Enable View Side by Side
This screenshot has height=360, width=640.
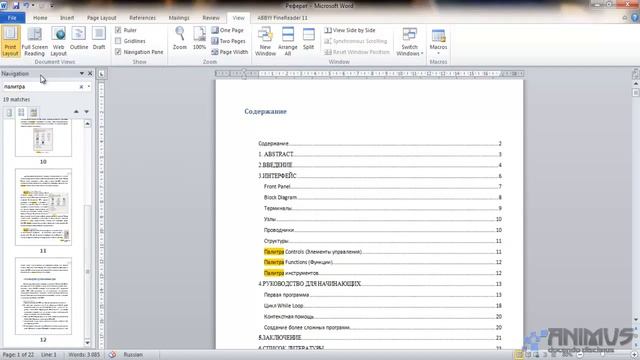click(x=350, y=30)
